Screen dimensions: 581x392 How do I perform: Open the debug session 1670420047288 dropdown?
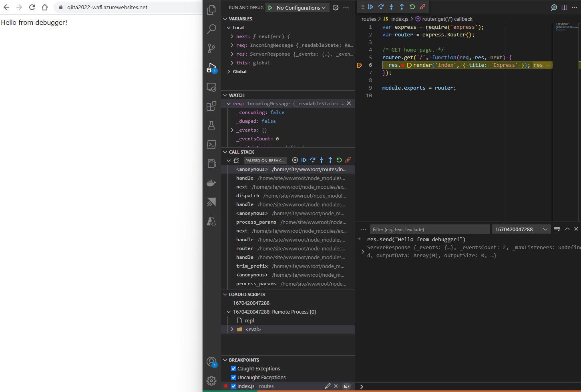click(x=521, y=229)
